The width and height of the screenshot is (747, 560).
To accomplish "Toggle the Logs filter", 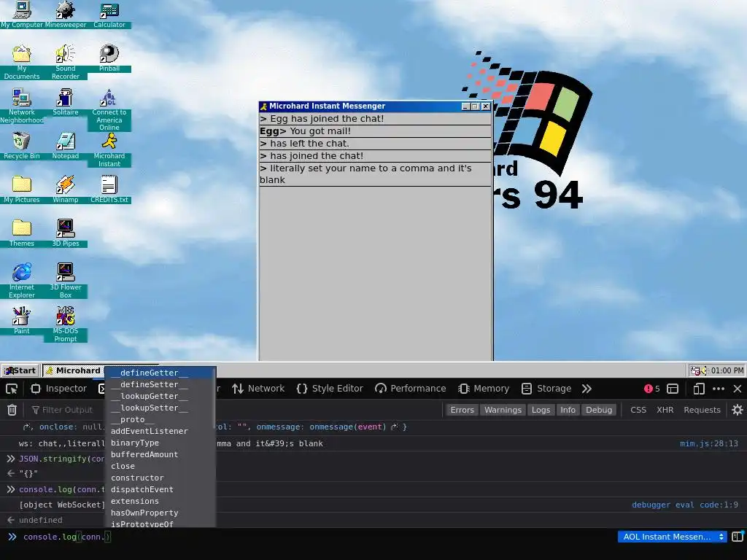I will point(541,410).
